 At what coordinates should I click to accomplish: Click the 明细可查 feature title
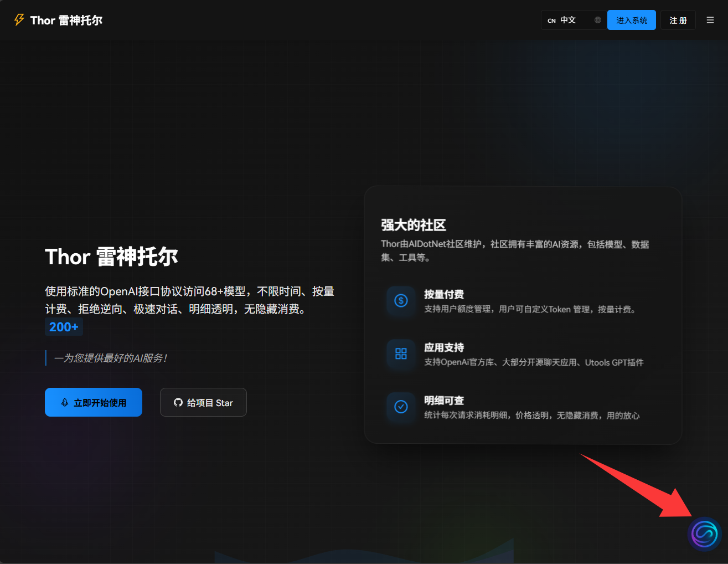click(x=444, y=401)
